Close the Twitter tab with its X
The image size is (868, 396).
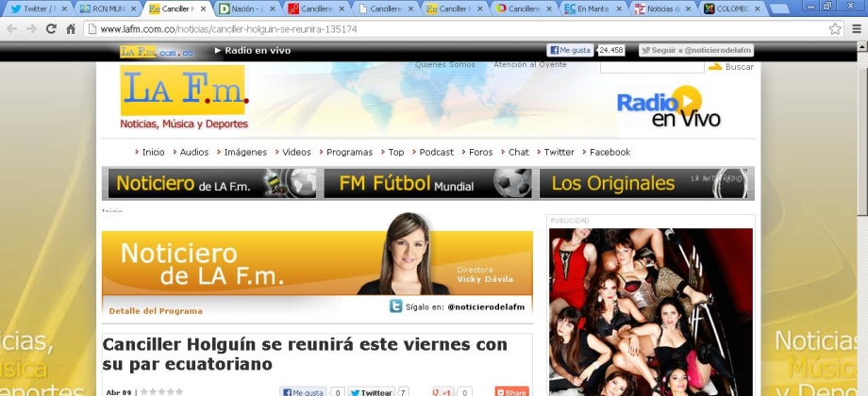[63, 8]
